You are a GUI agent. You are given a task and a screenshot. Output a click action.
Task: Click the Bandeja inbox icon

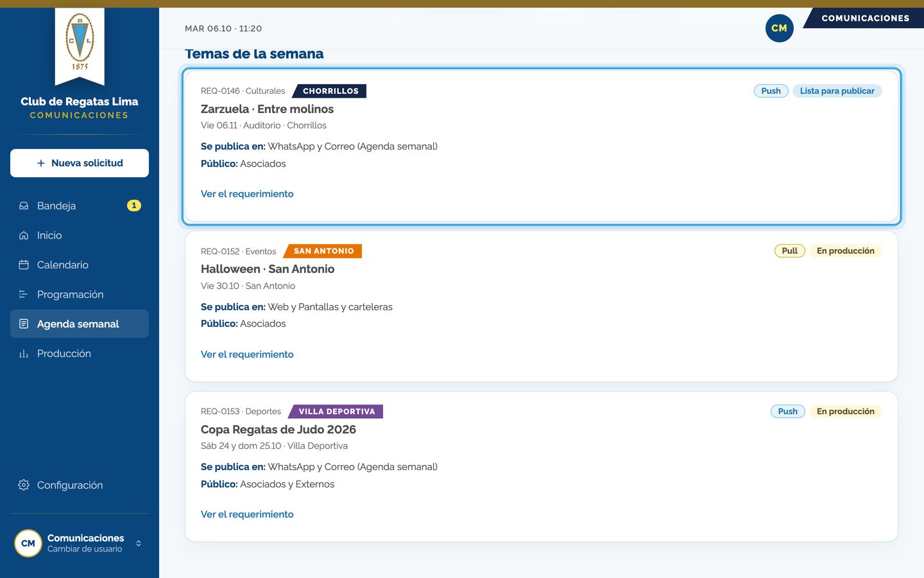tap(24, 206)
